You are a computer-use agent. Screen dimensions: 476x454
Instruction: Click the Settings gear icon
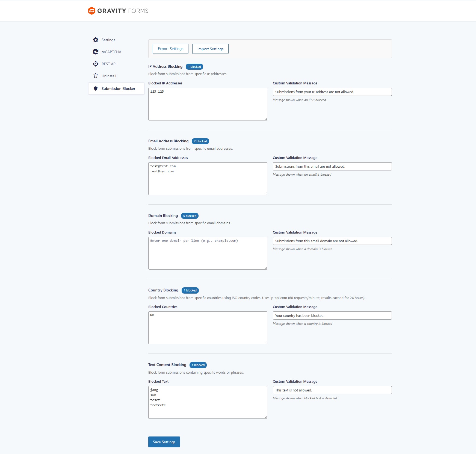pos(96,40)
